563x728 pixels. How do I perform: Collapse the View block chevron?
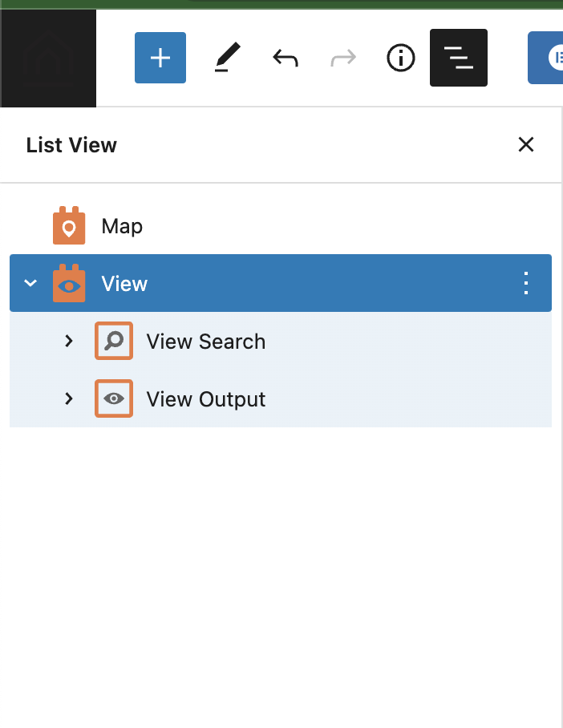coord(30,283)
